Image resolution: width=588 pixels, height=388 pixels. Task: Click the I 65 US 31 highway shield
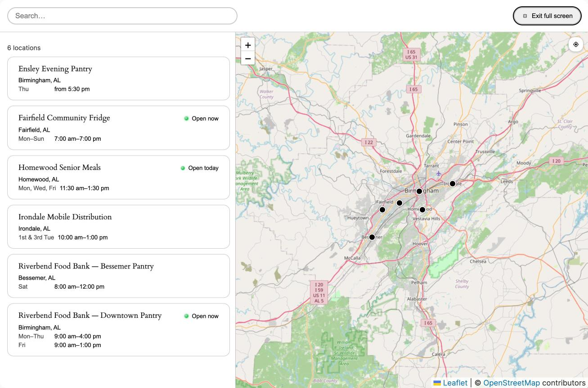click(412, 54)
